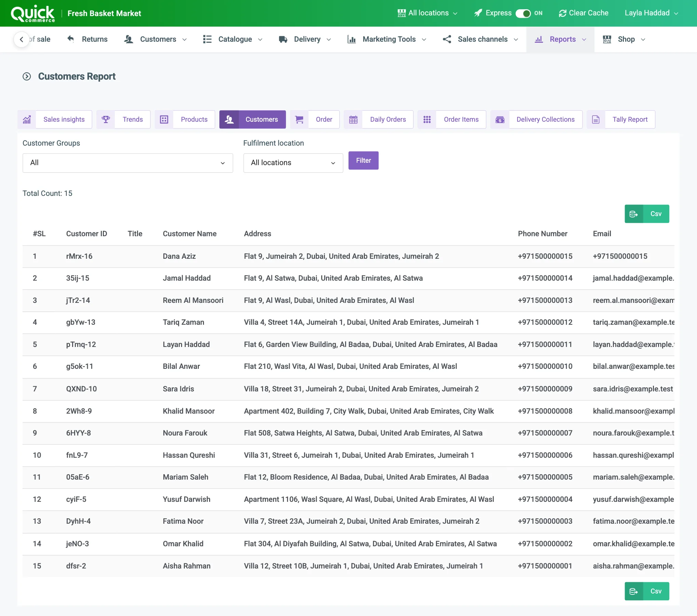
Task: Click the top Csv button label
Action: click(x=656, y=214)
